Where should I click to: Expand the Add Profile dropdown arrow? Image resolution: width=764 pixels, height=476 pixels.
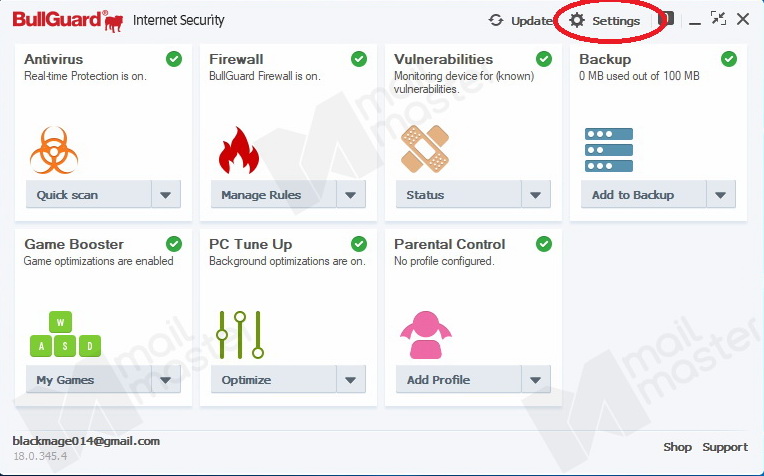pos(535,380)
